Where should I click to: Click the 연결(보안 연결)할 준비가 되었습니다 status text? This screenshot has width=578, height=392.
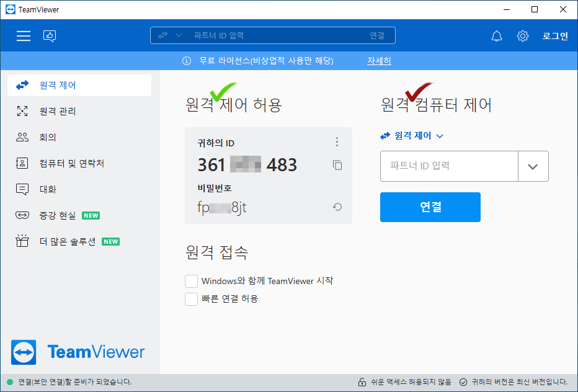coord(75,382)
